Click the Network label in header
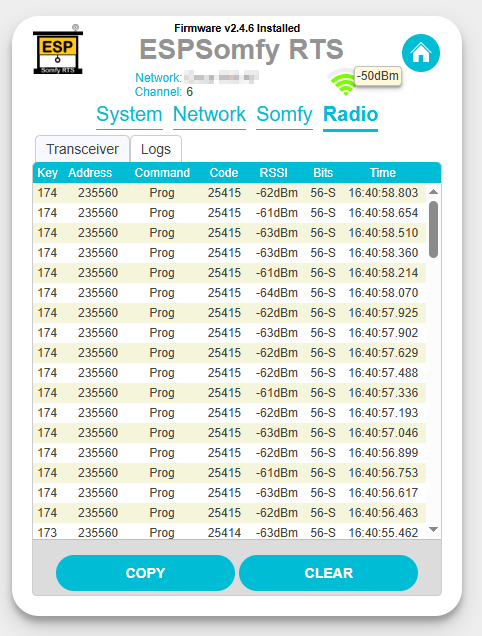 click(x=159, y=77)
